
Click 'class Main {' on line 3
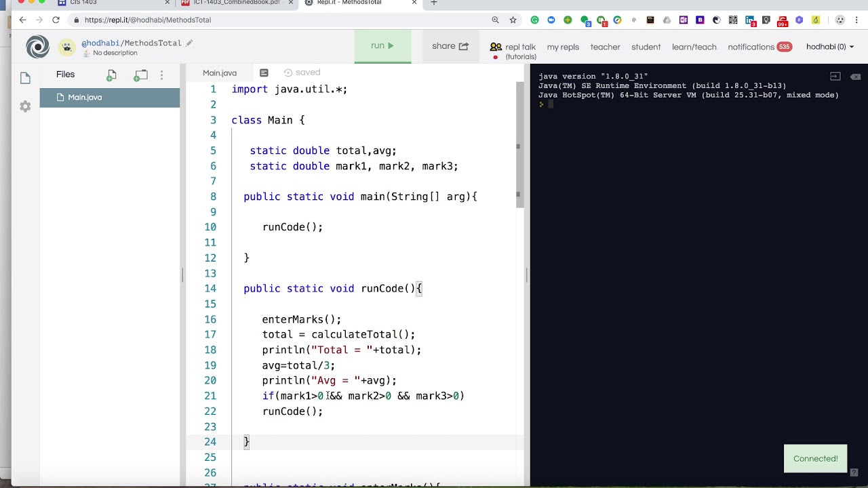(x=268, y=120)
